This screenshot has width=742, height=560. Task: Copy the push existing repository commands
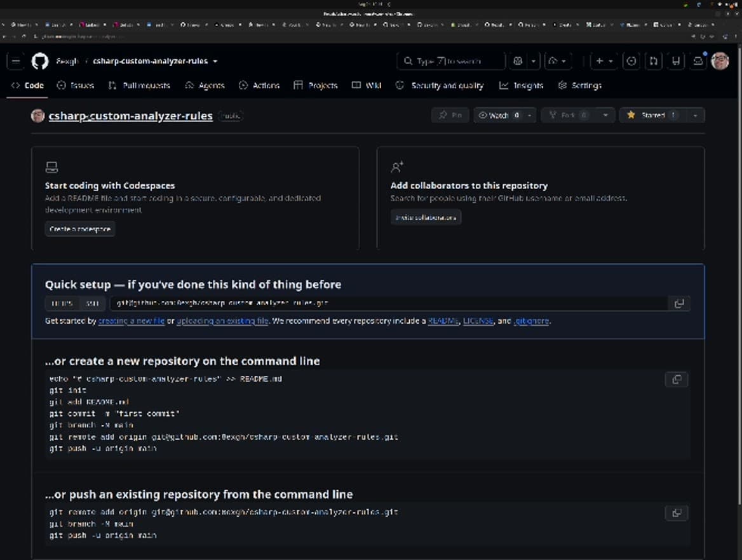[676, 513]
